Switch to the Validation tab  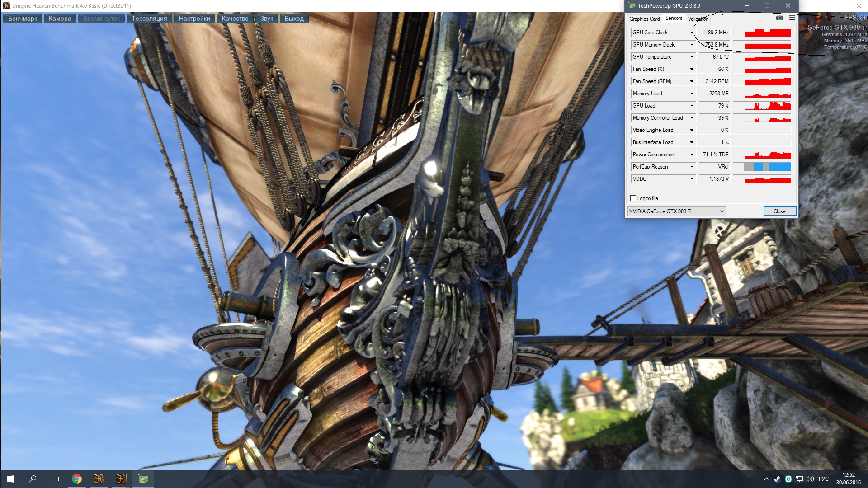(698, 19)
